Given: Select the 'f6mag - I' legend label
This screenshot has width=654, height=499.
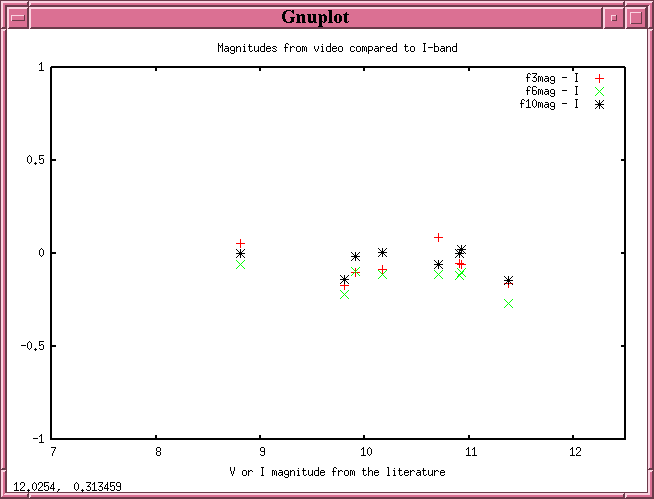Looking at the screenshot, I should pyautogui.click(x=552, y=91).
